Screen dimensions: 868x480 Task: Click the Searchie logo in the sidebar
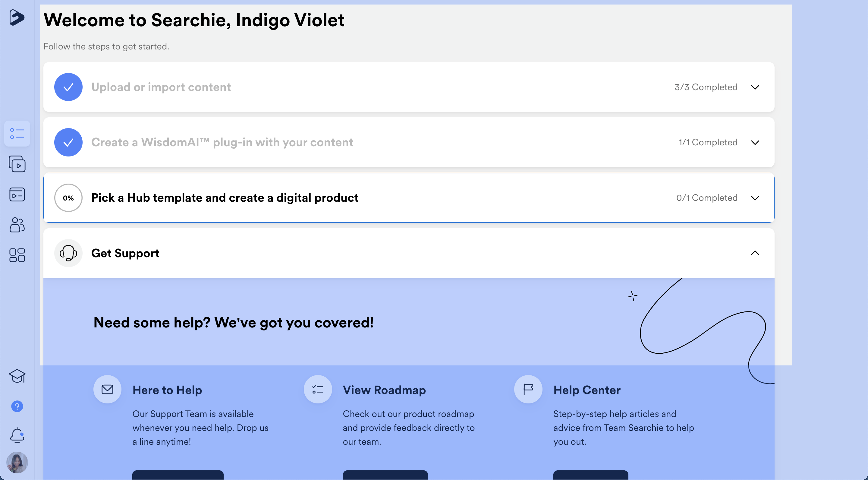click(x=17, y=17)
